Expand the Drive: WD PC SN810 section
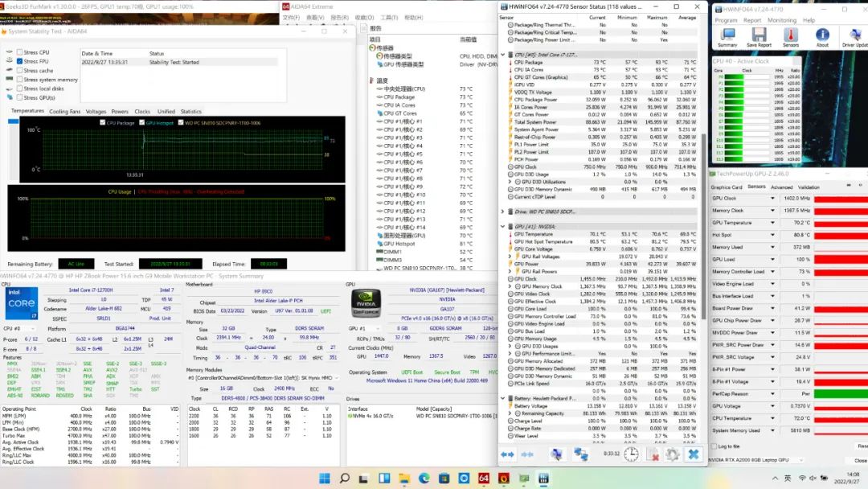 click(503, 212)
